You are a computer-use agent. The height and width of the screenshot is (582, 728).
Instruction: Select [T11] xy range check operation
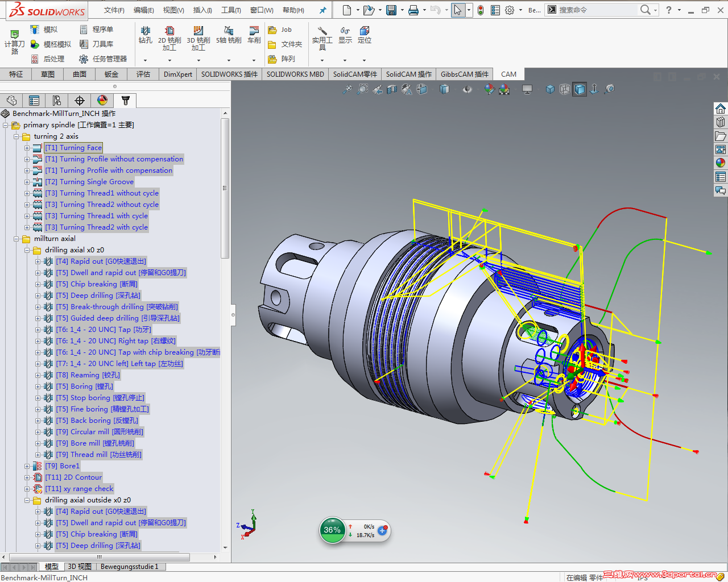tap(79, 489)
